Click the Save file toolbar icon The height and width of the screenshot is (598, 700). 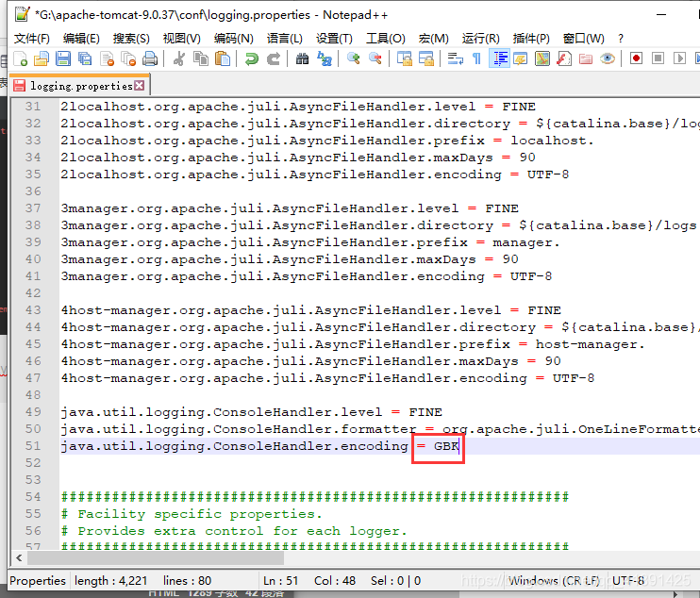coord(63,58)
